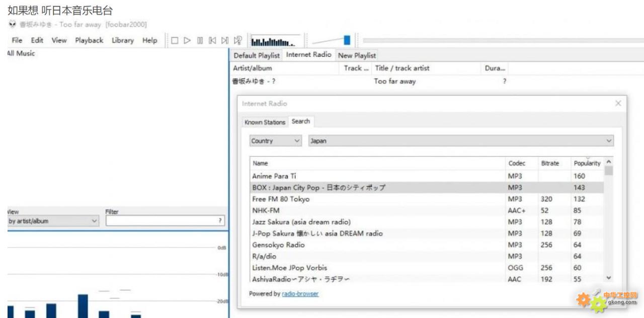Open the Country search type dropdown
Screen dimensions: 644x318
pyautogui.click(x=276, y=141)
